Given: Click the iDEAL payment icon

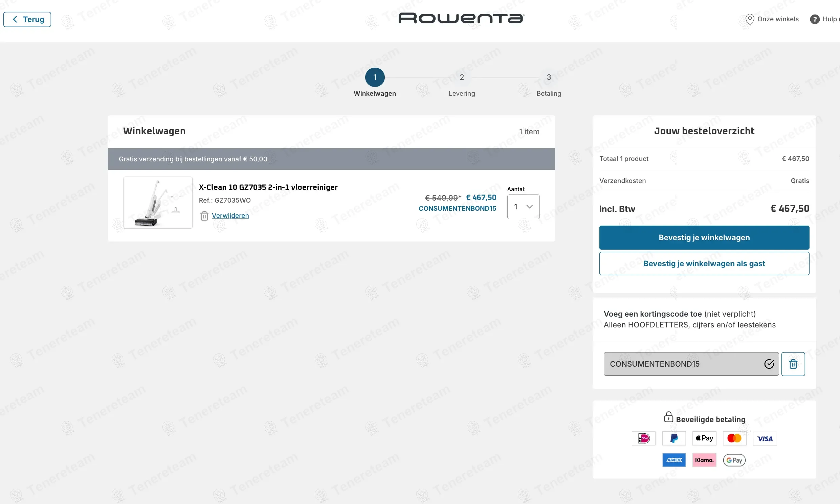Looking at the screenshot, I should [x=644, y=438].
